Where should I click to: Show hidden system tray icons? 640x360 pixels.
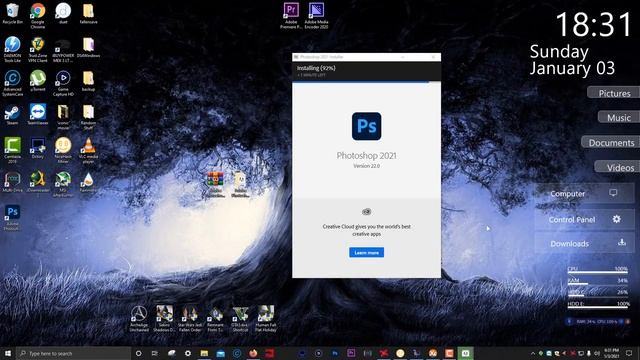click(x=533, y=353)
